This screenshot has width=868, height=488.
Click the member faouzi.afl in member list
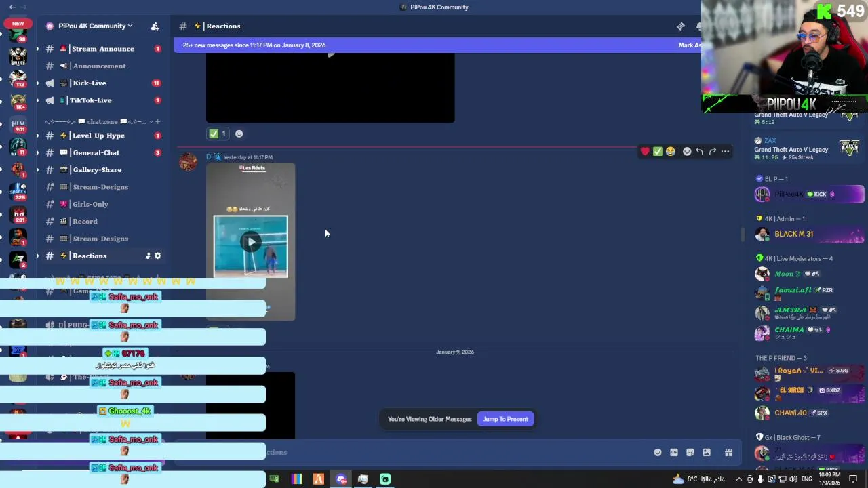coord(808,293)
